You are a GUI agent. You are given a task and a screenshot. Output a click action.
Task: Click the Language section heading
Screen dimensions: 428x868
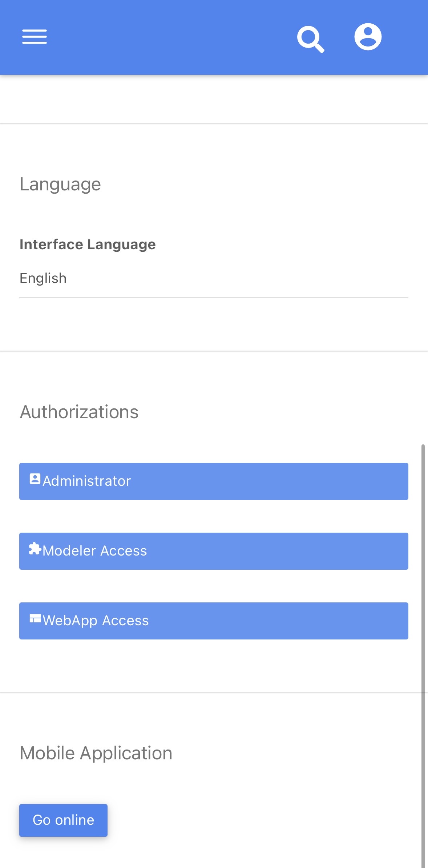pyautogui.click(x=60, y=184)
